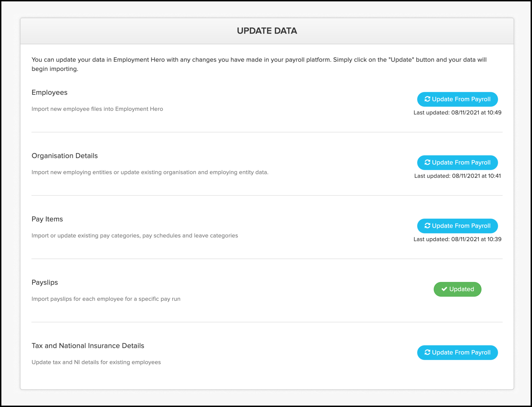Click the sync icon in Pay Items button
The width and height of the screenshot is (532, 407).
[x=427, y=226]
